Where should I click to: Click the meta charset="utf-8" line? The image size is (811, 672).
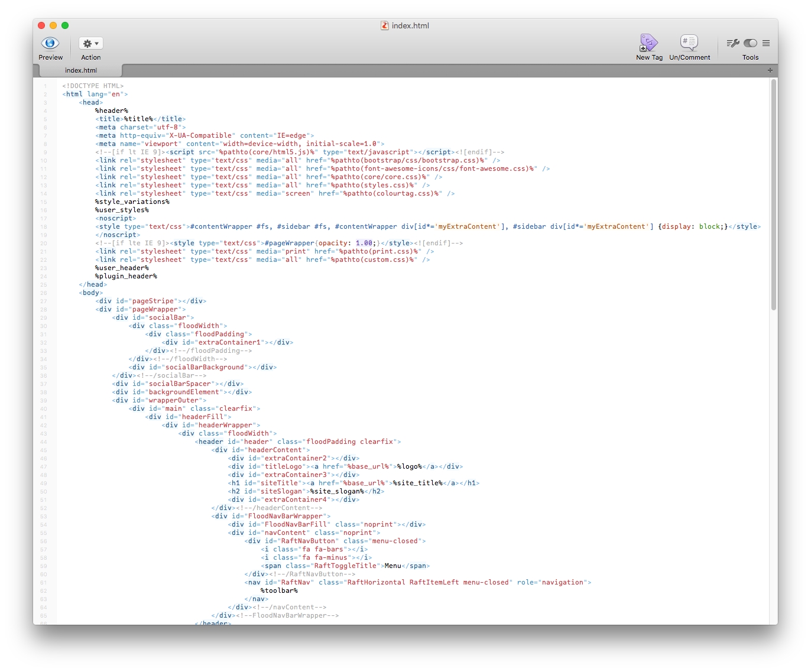point(141,127)
